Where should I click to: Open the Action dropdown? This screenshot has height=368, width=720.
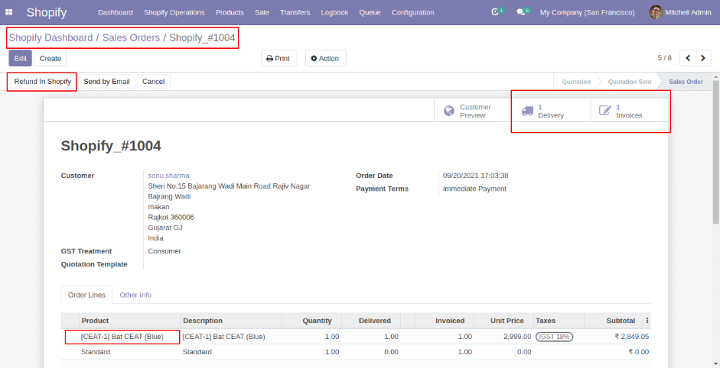(326, 58)
